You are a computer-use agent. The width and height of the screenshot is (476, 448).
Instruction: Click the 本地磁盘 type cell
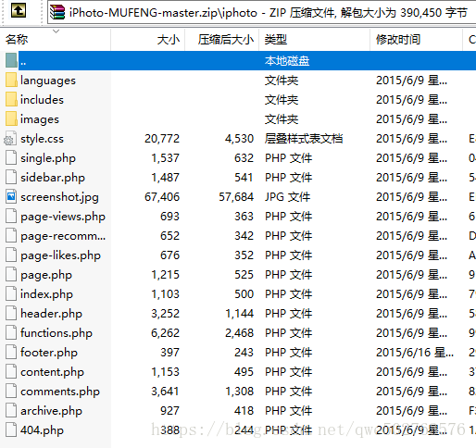(x=287, y=61)
